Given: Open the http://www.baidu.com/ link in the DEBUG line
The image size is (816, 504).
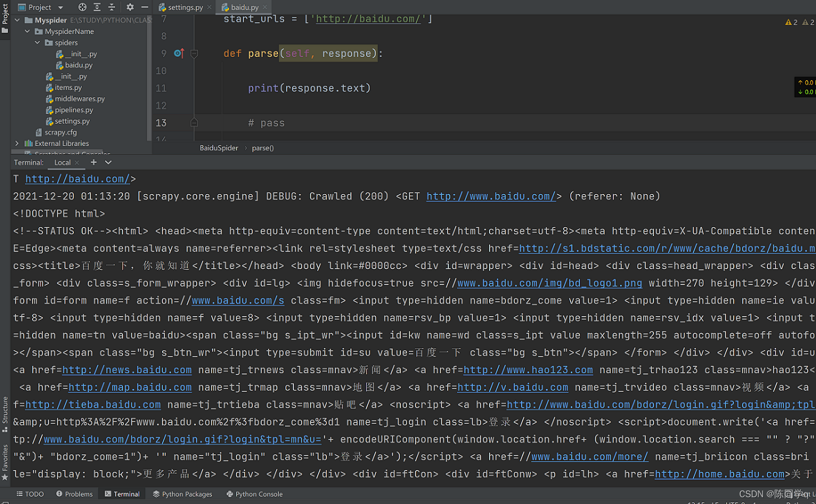Looking at the screenshot, I should pos(491,196).
